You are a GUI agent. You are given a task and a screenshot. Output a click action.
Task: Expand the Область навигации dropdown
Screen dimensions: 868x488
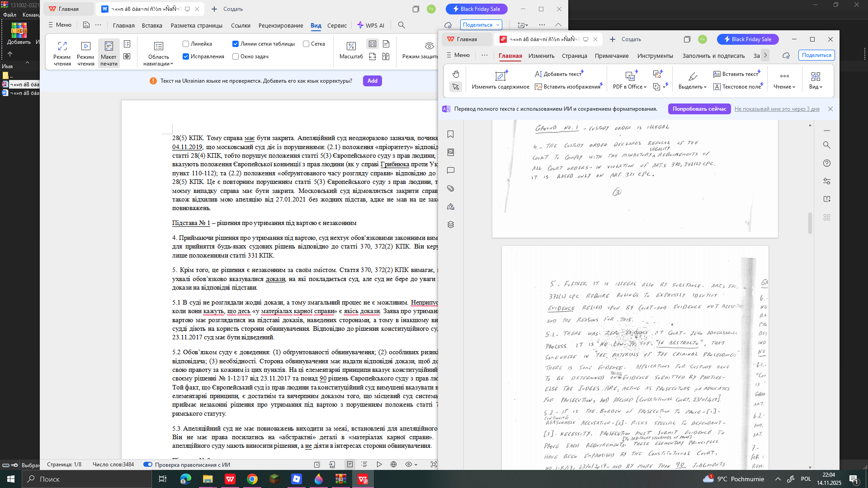[x=158, y=53]
